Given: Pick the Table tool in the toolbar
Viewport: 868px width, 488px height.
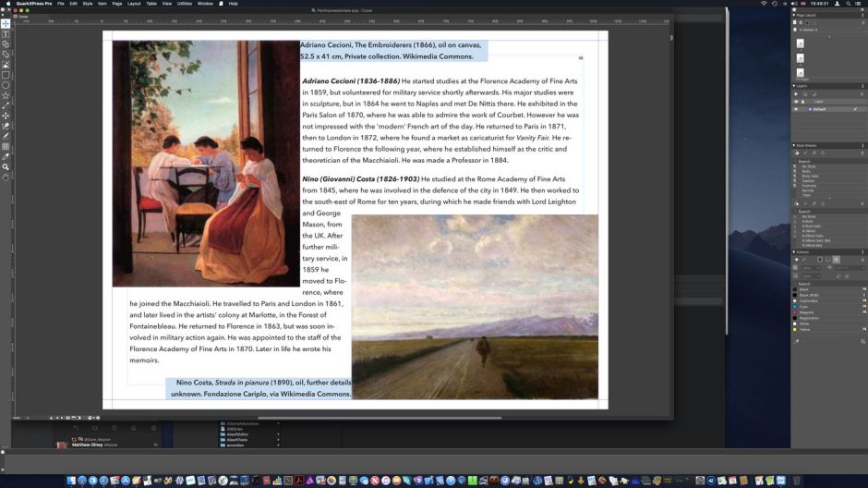Looking at the screenshot, I should (6, 146).
